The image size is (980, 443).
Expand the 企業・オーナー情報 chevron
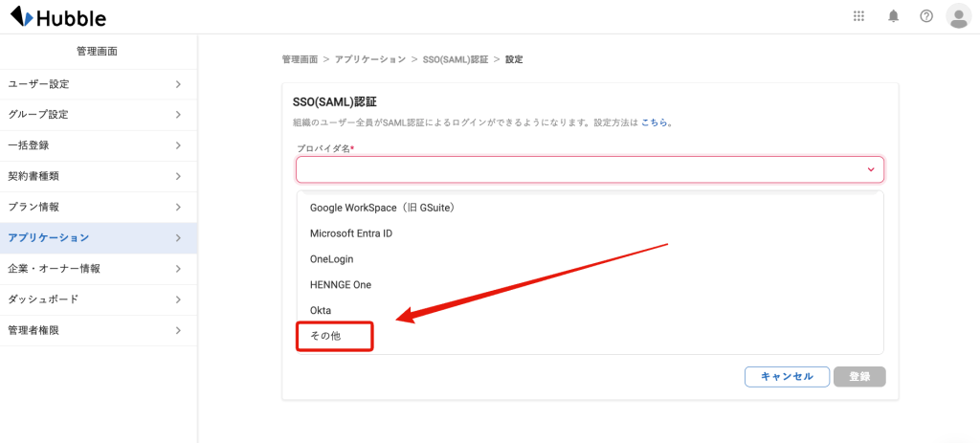point(178,269)
